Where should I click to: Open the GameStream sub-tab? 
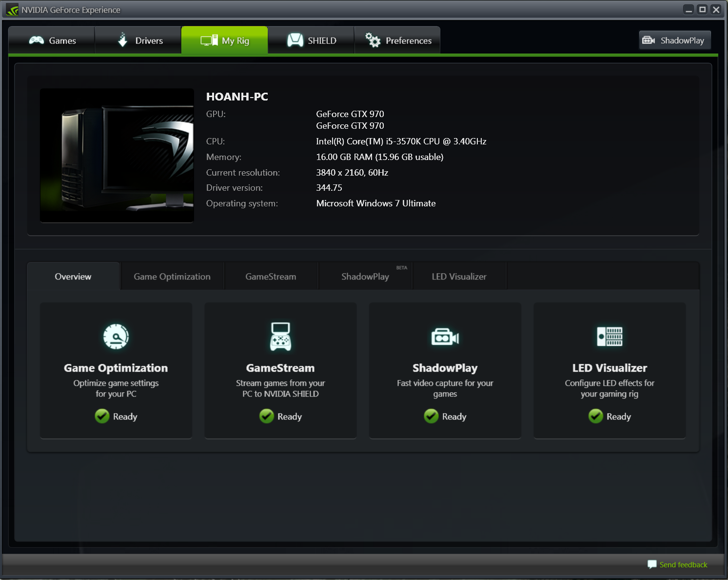click(271, 277)
